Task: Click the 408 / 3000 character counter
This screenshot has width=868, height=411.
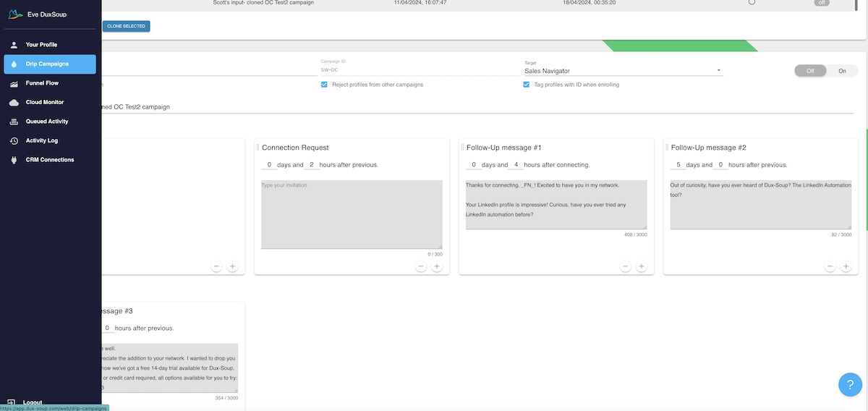Action: (x=636, y=234)
